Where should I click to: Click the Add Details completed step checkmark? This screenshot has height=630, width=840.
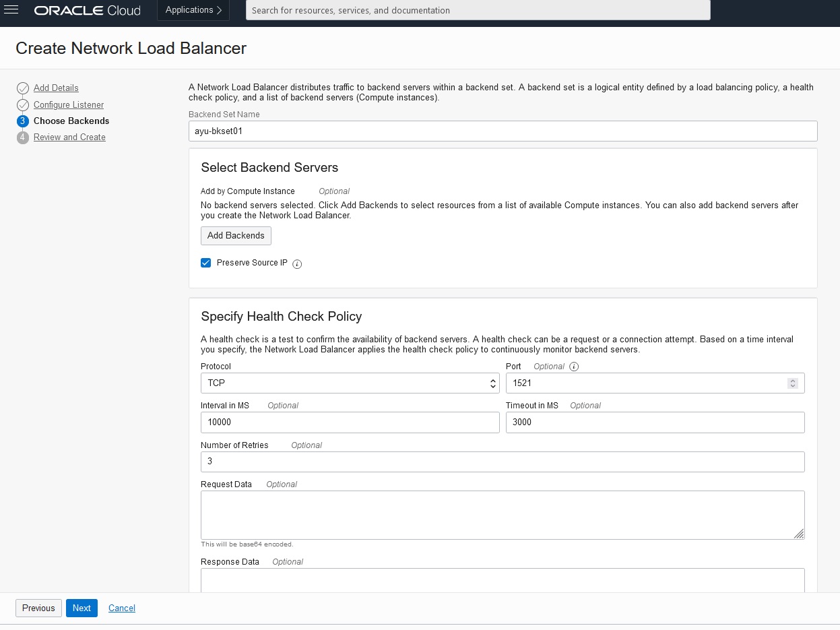(23, 88)
